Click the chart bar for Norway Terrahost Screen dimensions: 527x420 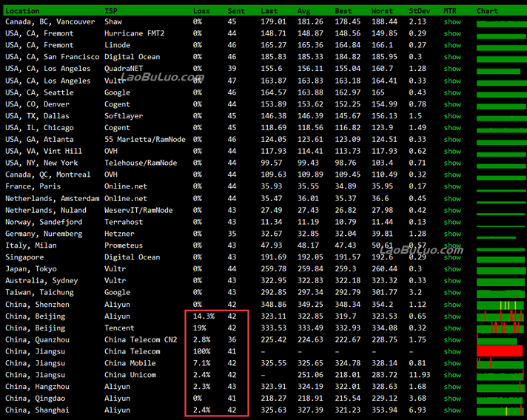point(500,226)
